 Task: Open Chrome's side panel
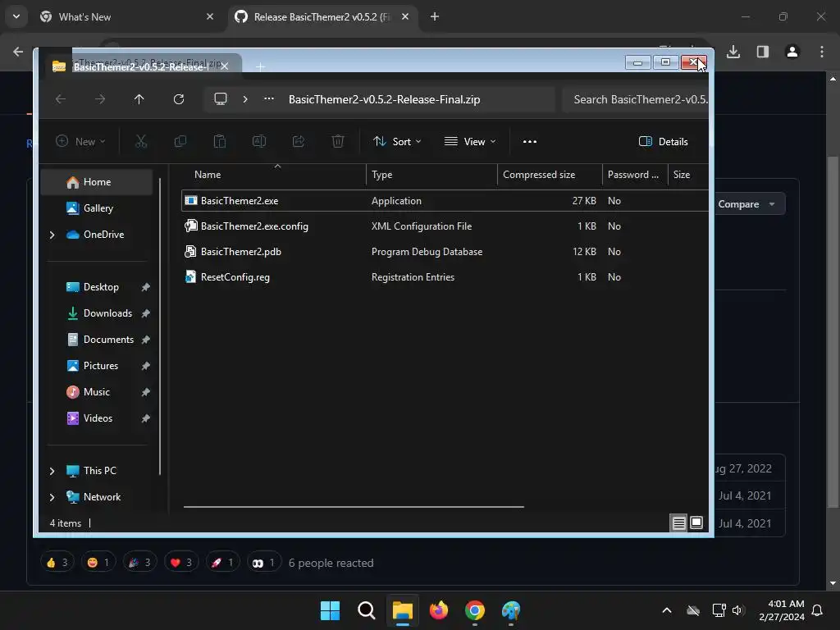(x=763, y=52)
